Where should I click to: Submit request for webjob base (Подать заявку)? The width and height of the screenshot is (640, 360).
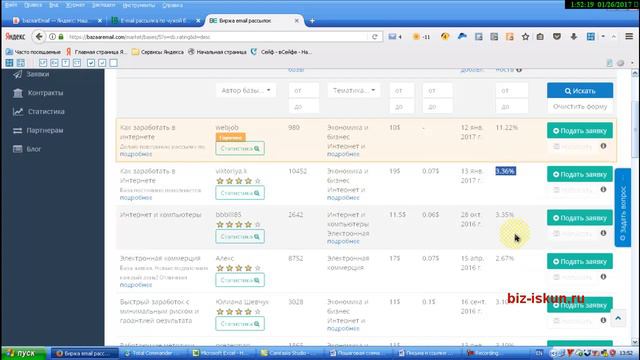[580, 131]
